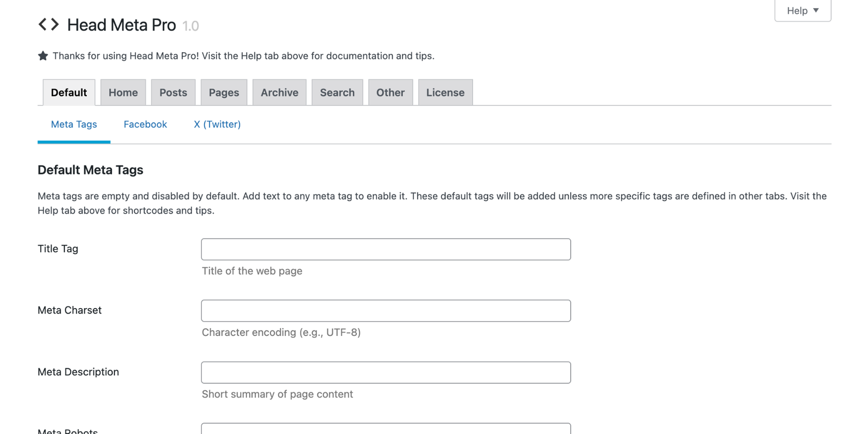Click 'Short summary of page content' hint
This screenshot has width=868, height=434.
[277, 394]
